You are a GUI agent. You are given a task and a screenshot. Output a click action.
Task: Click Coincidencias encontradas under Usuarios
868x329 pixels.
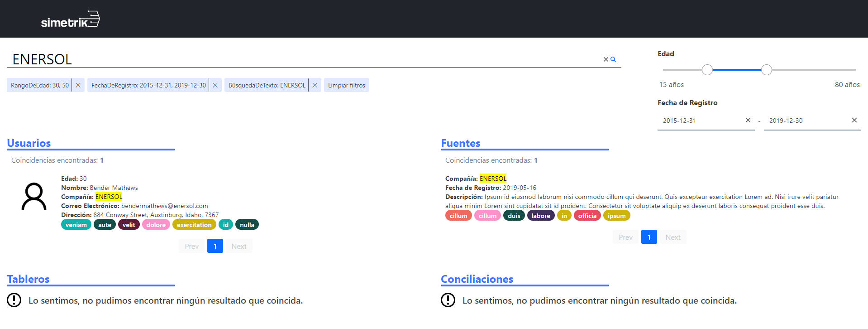tap(57, 160)
